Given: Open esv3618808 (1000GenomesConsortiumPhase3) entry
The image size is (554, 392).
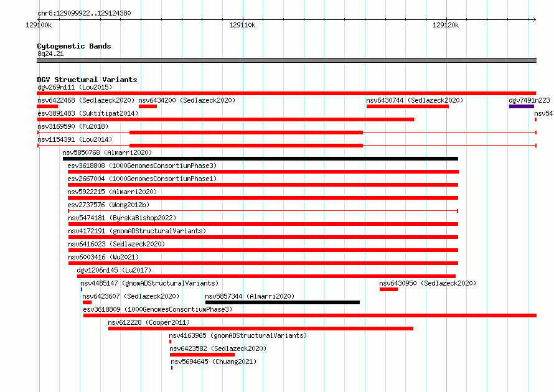Looking at the screenshot, I should (263, 172).
